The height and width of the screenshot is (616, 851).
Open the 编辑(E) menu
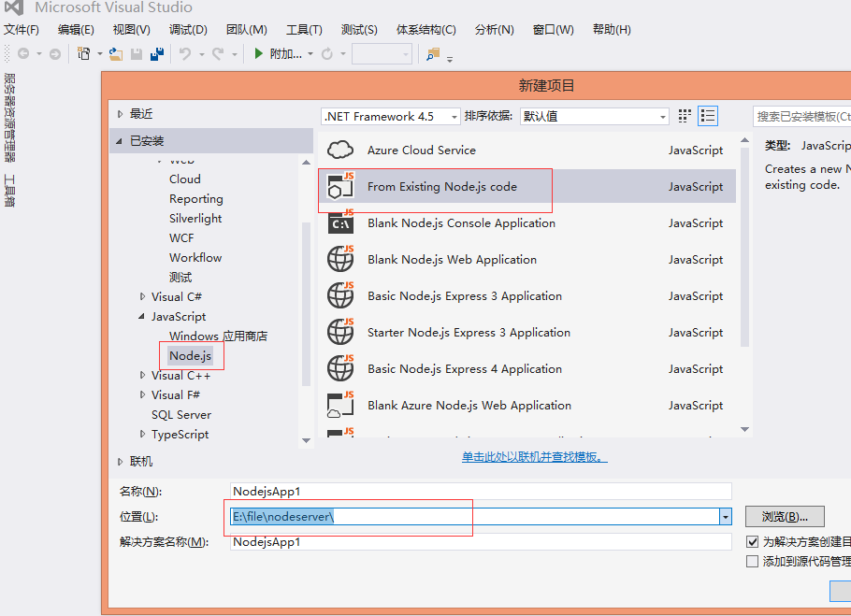[76, 29]
